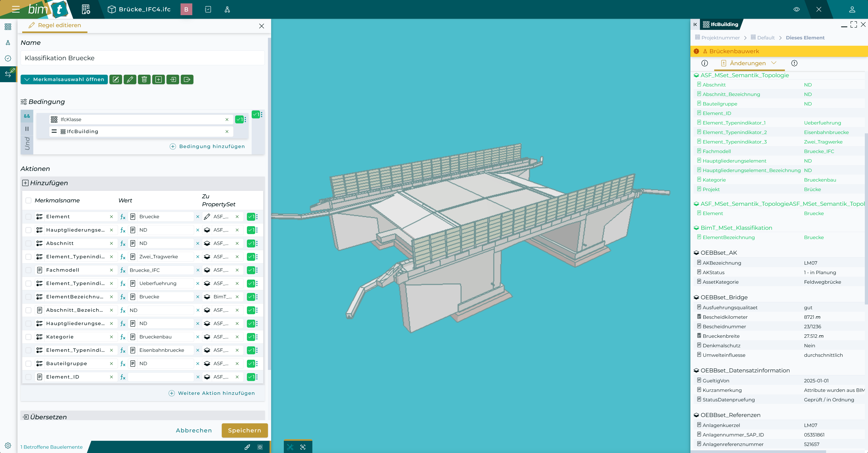Toggle select-all checkbox beside Merkmalsname
Screen dimensions: 868x453
tap(29, 200)
